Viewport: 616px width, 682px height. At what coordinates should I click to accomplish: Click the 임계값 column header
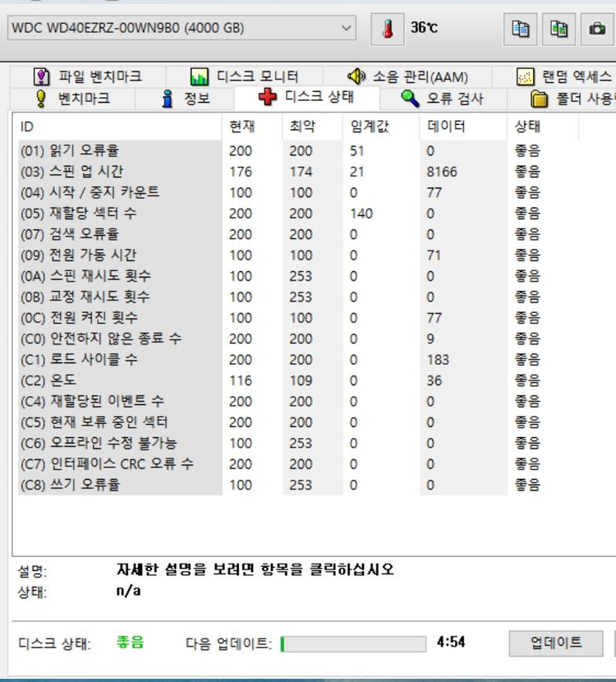[x=381, y=127]
